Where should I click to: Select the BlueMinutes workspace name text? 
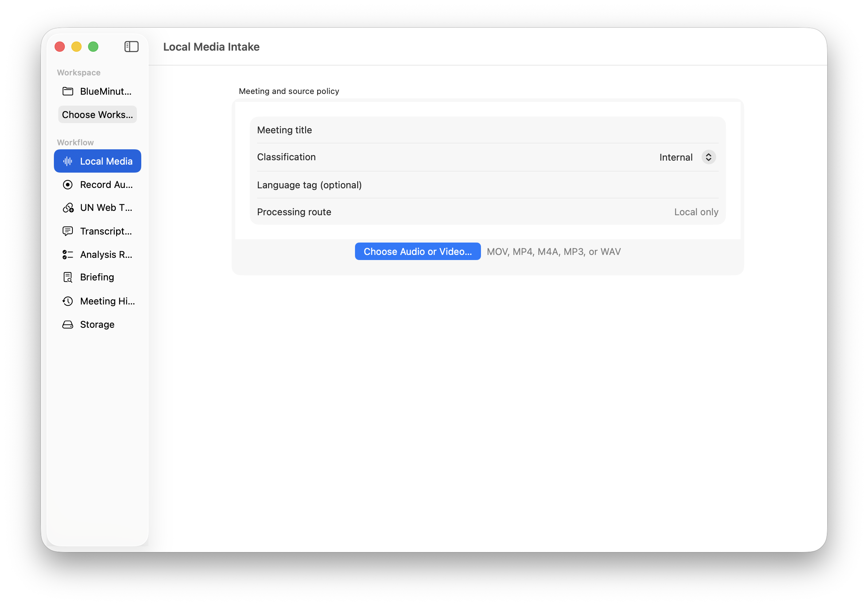pos(106,91)
